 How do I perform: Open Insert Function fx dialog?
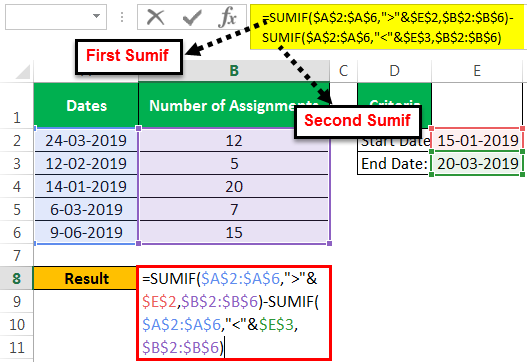[228, 17]
